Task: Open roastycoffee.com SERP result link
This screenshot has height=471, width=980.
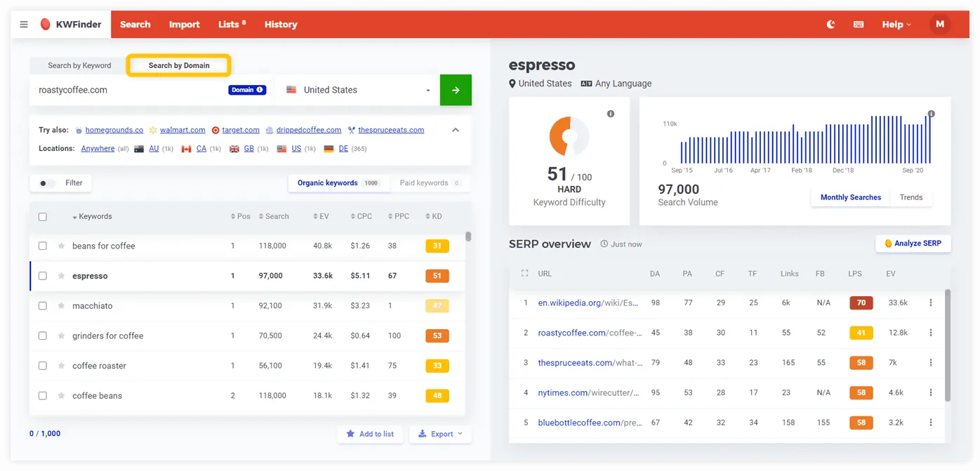Action: pyautogui.click(x=590, y=333)
